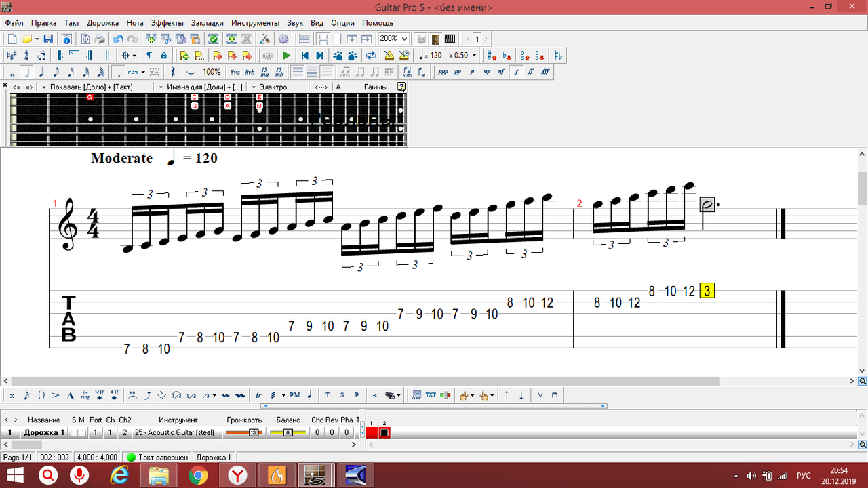Toggle dotted note button

(118, 72)
